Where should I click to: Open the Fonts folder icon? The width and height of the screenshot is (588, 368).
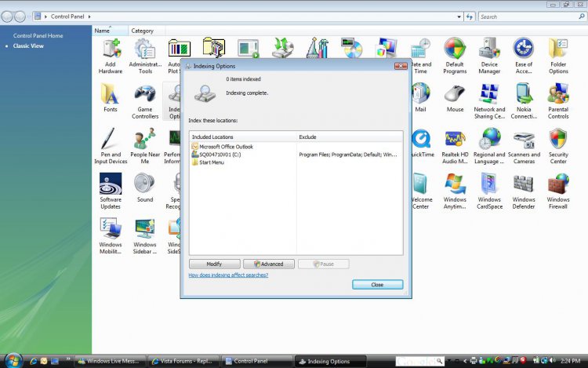click(x=111, y=98)
